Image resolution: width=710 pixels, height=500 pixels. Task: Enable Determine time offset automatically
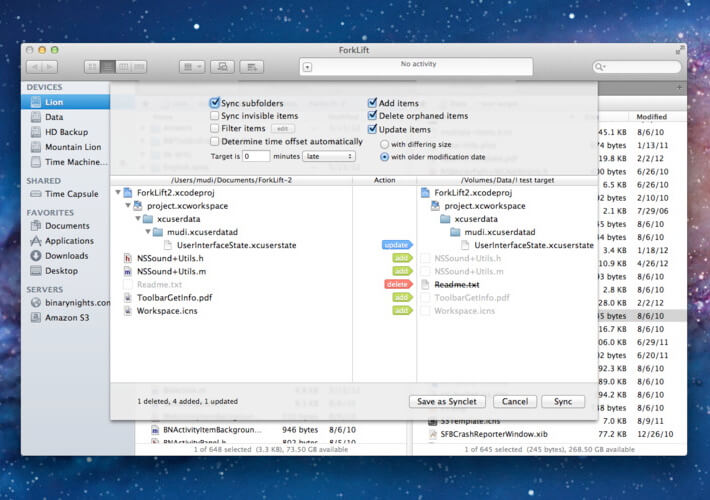(215, 141)
